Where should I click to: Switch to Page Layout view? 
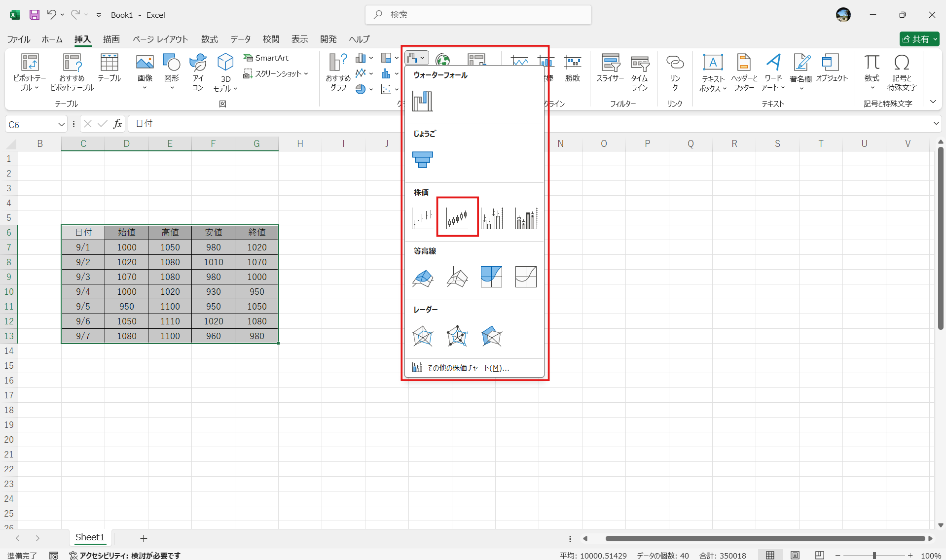[795, 555]
